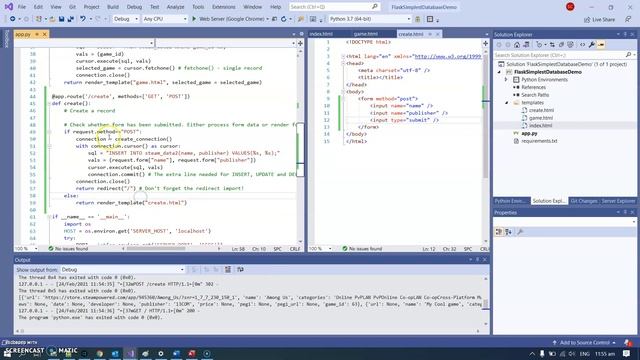Open the Windows notification center icon
The height and width of the screenshot is (360, 640).
click(627, 353)
